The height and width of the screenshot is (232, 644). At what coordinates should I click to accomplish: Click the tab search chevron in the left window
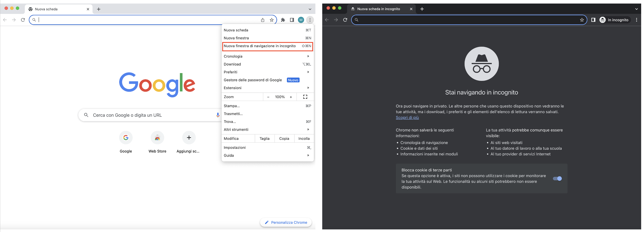click(x=310, y=9)
